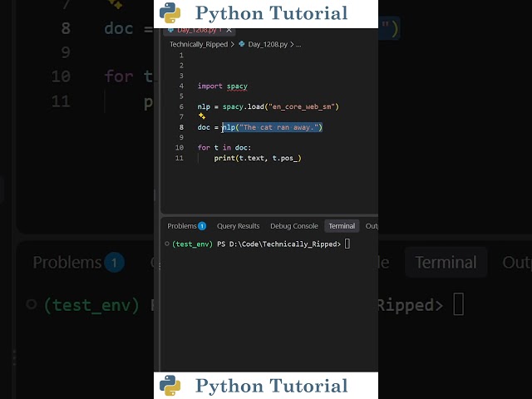This screenshot has width=532, height=399.
Task: Open the Query Results tab
Action: click(239, 226)
